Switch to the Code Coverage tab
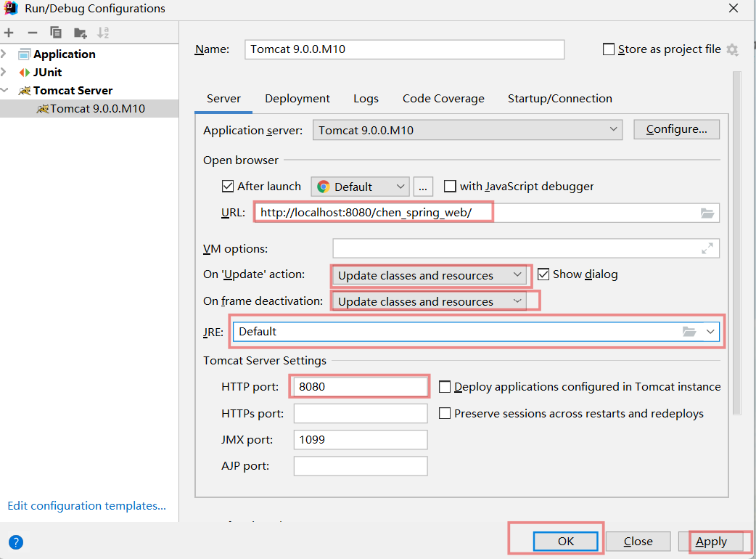The width and height of the screenshot is (756, 559). tap(443, 99)
